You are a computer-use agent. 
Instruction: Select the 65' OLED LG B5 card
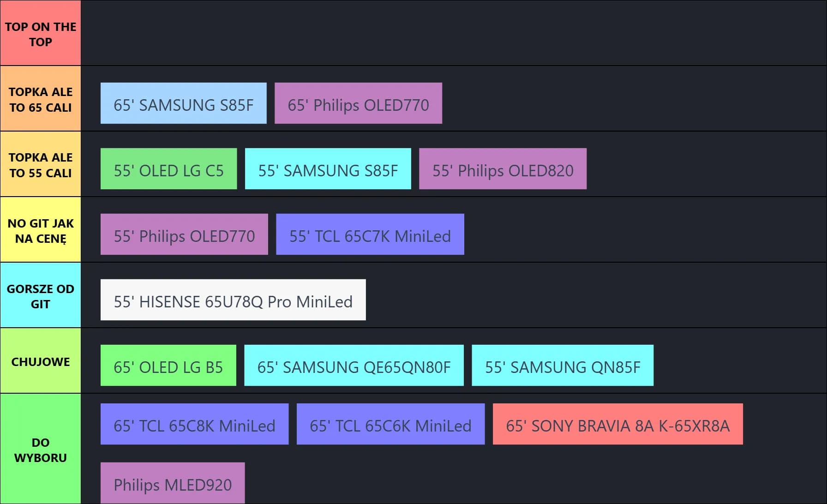click(168, 366)
